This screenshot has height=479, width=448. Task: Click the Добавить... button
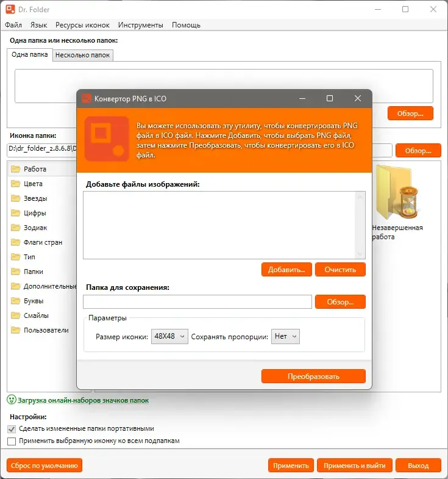pyautogui.click(x=286, y=270)
